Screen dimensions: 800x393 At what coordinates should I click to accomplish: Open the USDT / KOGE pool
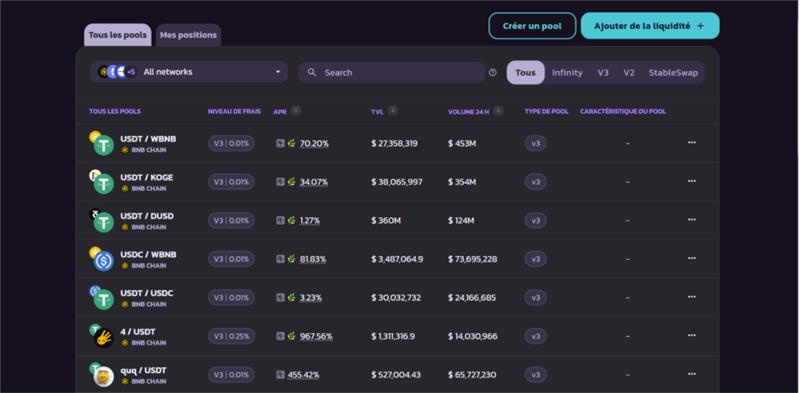pos(146,178)
